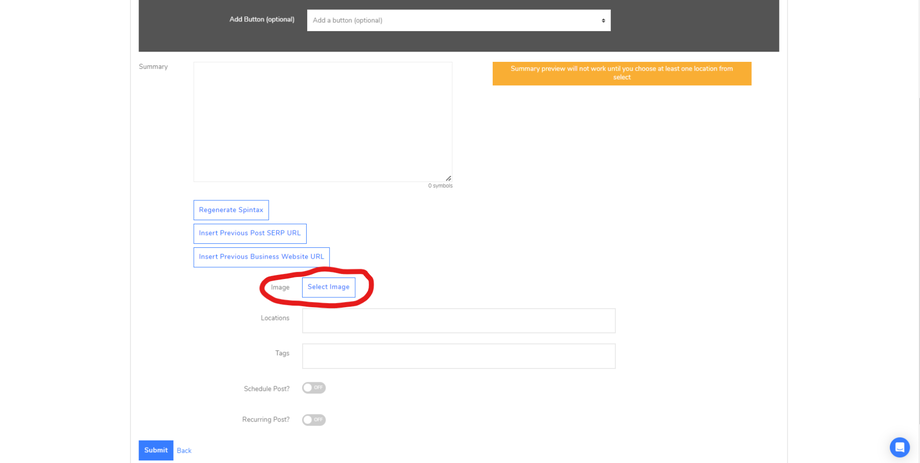Click the Regenerate Spintax button

(231, 210)
